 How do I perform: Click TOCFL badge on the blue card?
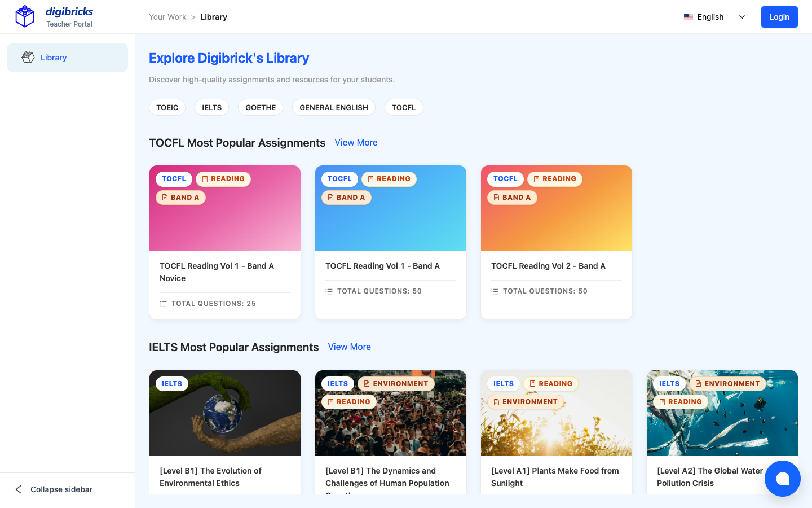339,179
